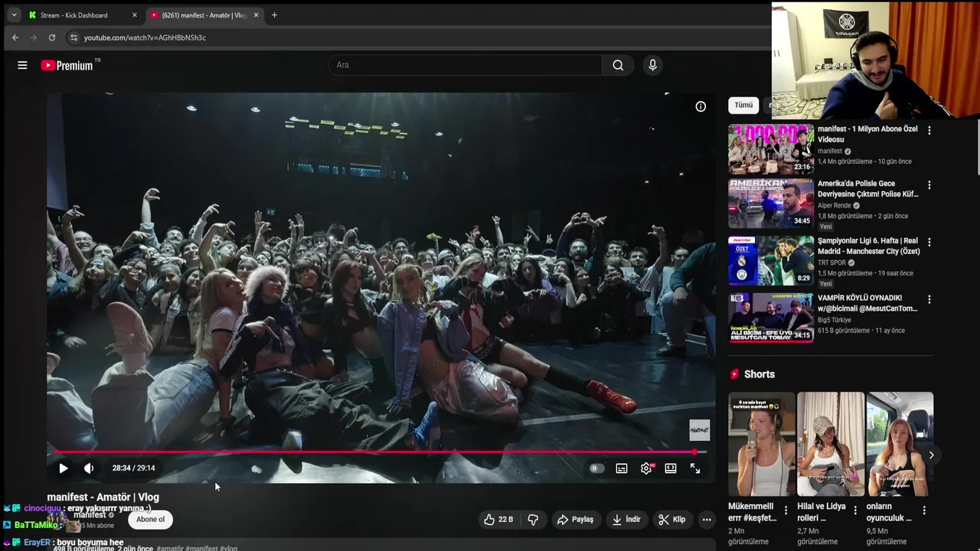Switch to Stream - Kick Dashboard tab
This screenshot has height=551, width=980.
pyautogui.click(x=74, y=15)
